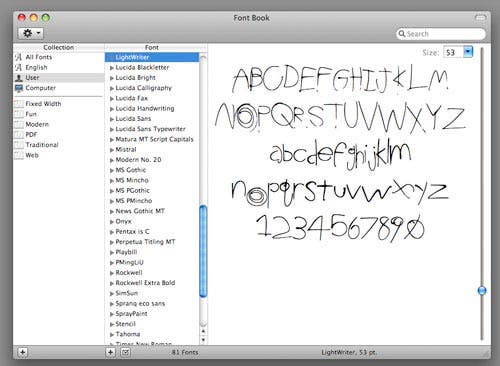Expand the Lucida Blackletter font
Screen dimensions: 500x366
(x=112, y=68)
